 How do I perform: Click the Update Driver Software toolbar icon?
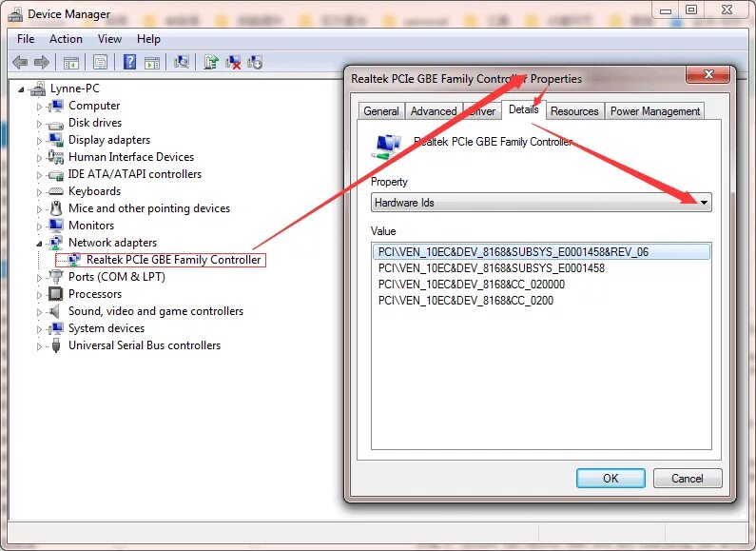pos(211,62)
